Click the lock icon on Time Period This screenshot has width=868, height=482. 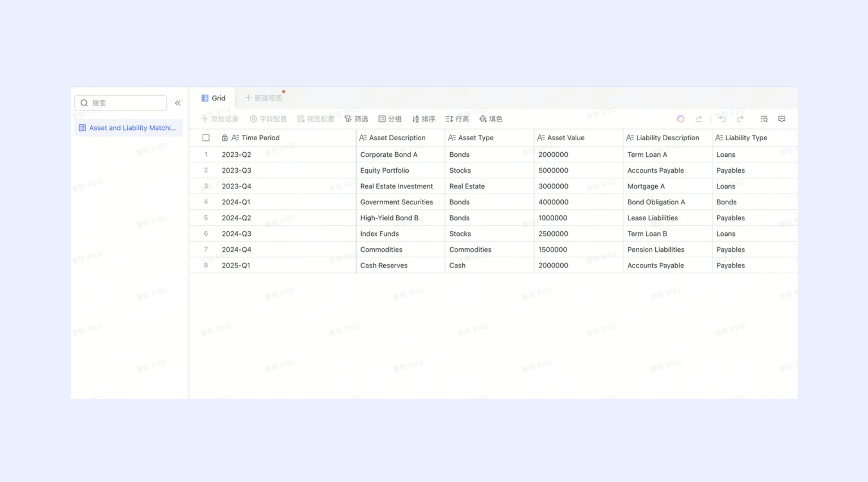coord(225,138)
